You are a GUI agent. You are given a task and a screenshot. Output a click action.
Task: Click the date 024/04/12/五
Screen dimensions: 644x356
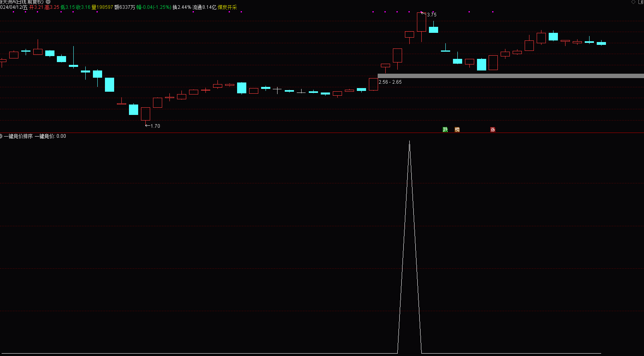[14, 7]
